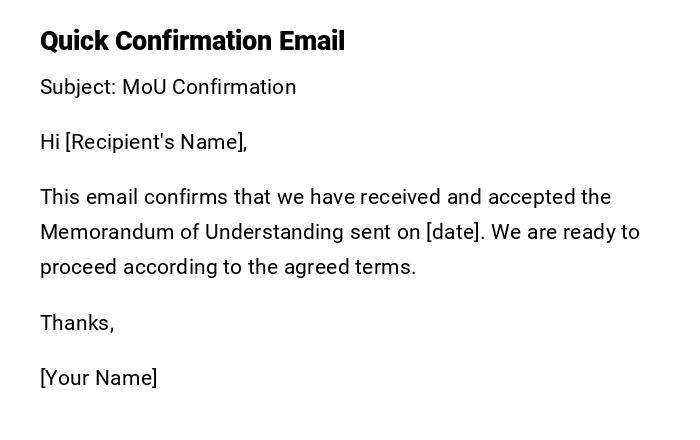The image size is (700, 440).
Task: Click the "Hi" greeting word
Action: (x=50, y=142)
